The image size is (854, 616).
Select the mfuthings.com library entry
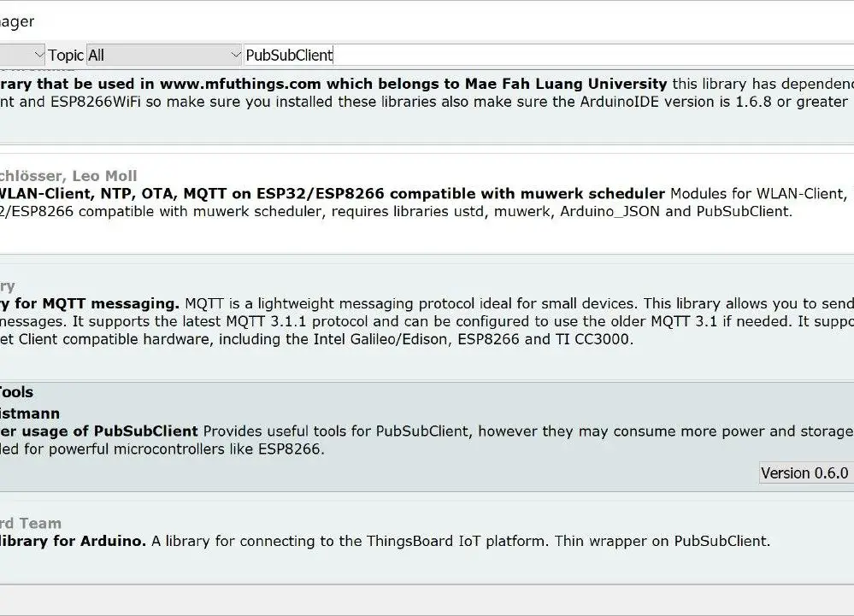[x=427, y=106]
